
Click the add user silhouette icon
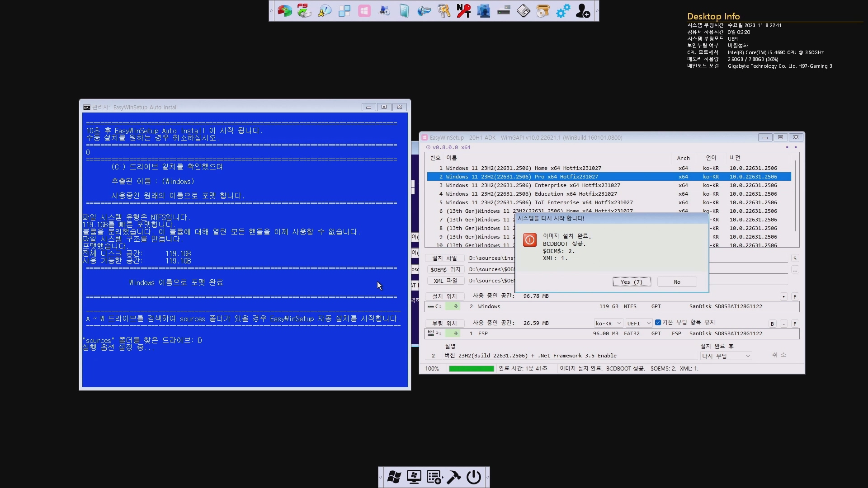pyautogui.click(x=583, y=11)
